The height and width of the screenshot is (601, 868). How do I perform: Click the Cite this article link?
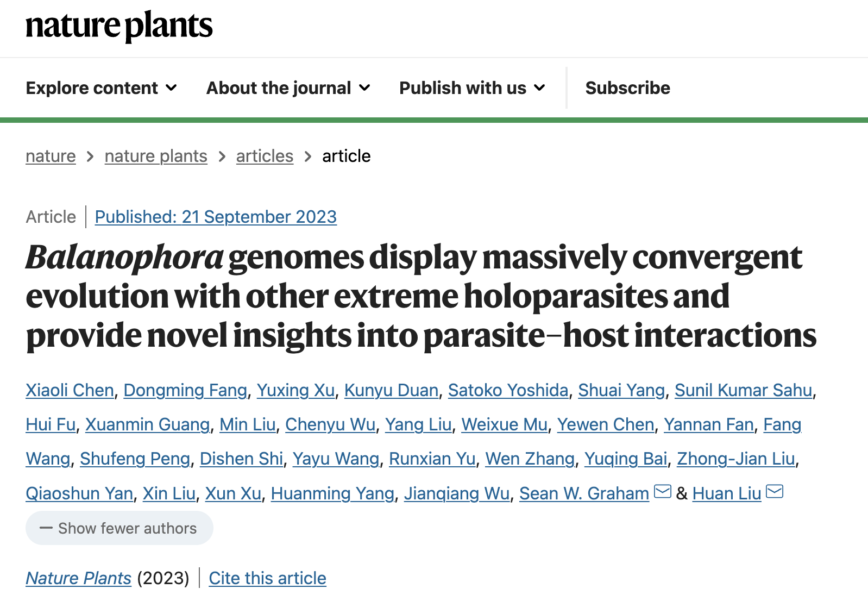pos(267,578)
